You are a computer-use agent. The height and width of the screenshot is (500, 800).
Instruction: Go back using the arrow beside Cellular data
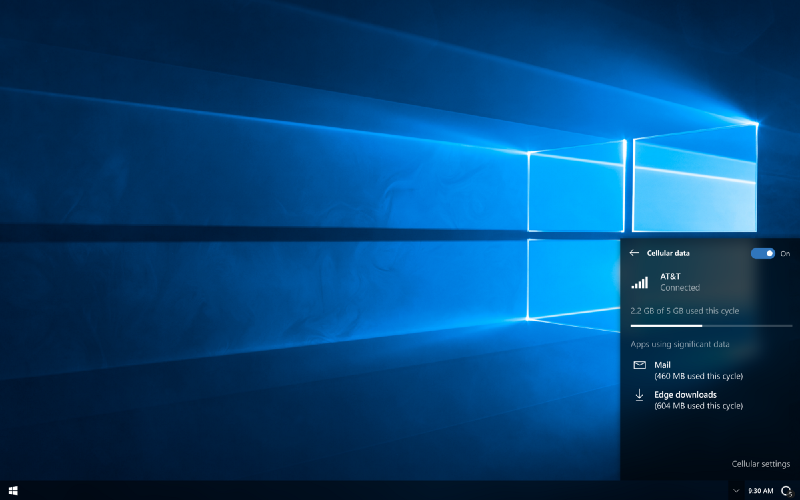coord(634,253)
